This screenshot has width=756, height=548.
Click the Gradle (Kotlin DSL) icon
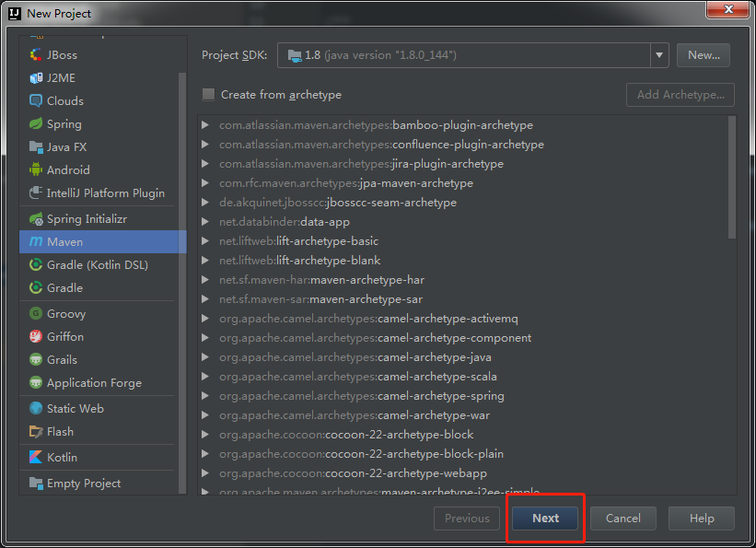(36, 265)
